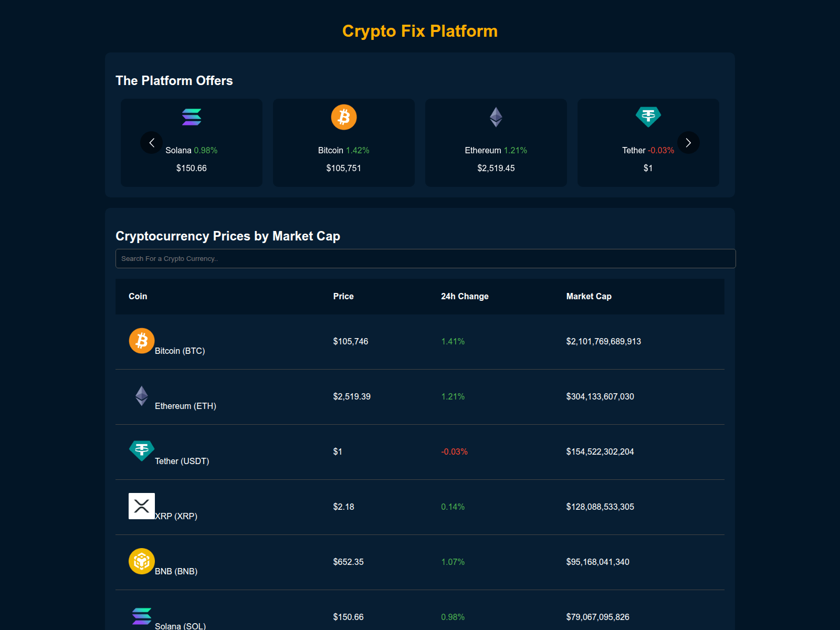
Task: Click the BNB table row icon
Action: [142, 561]
